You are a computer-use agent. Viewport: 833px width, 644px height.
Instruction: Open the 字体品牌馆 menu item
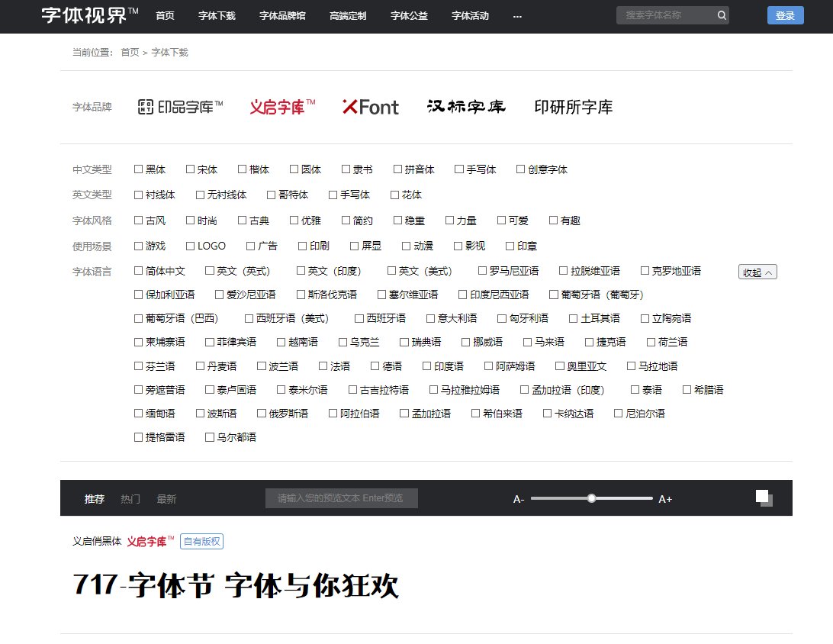coord(281,15)
